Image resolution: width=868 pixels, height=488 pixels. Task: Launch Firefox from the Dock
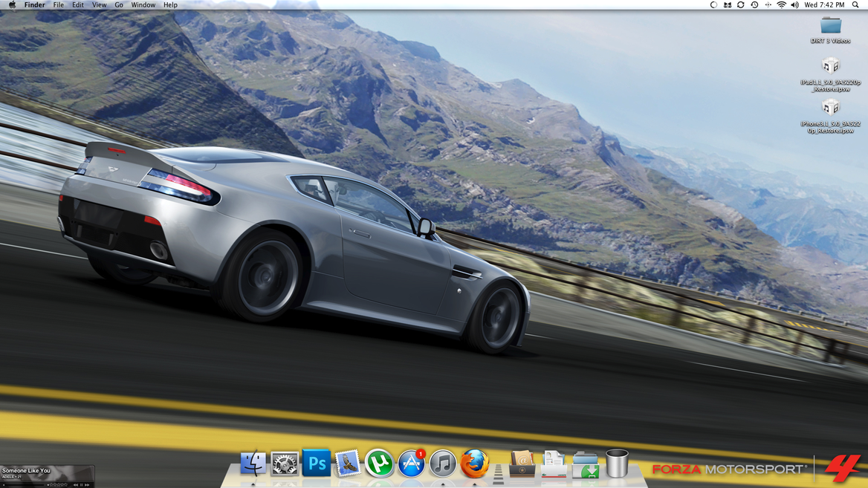(474, 463)
